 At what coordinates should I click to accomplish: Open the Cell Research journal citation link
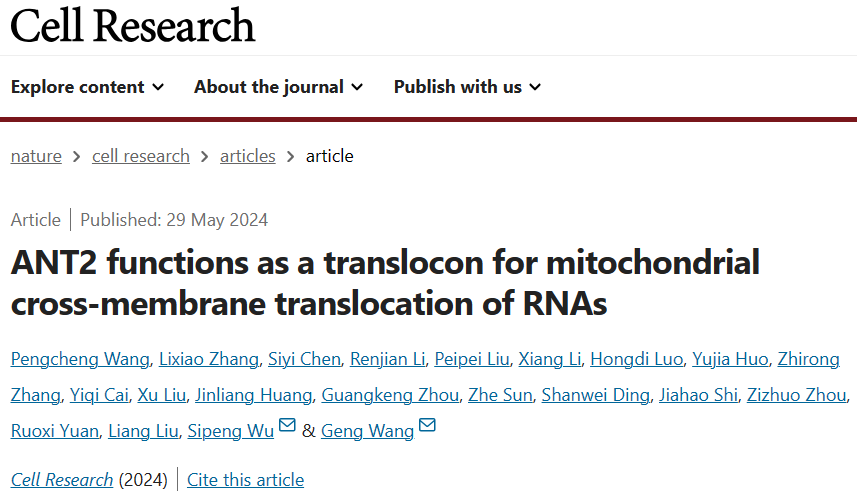[x=62, y=480]
